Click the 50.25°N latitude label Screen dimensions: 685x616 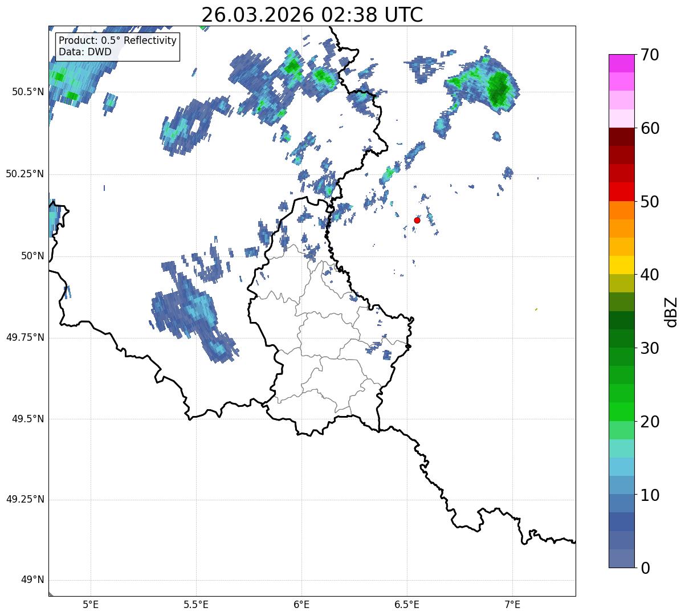(25, 174)
